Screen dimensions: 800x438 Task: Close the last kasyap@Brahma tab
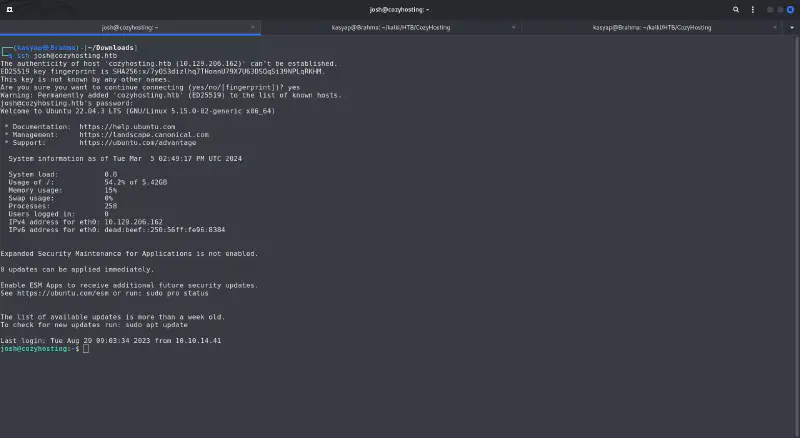(x=777, y=28)
